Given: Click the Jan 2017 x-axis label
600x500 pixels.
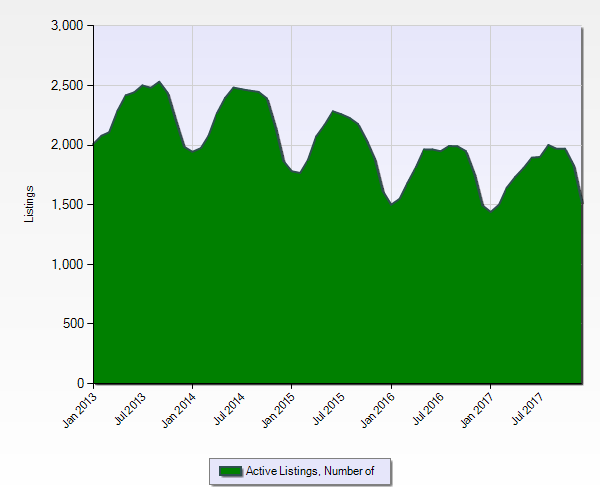Looking at the screenshot, I should (x=477, y=410).
